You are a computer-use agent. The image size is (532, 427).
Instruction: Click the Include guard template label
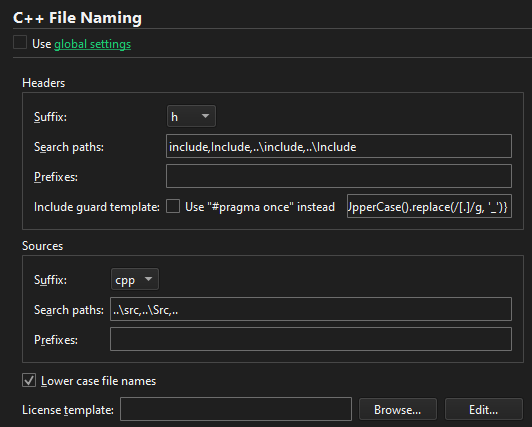[97, 207]
